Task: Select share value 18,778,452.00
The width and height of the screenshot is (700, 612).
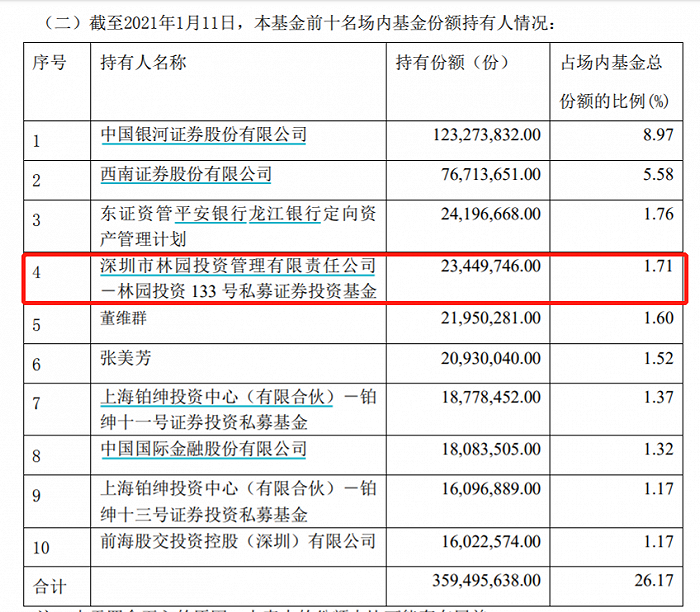Action: 491,397
